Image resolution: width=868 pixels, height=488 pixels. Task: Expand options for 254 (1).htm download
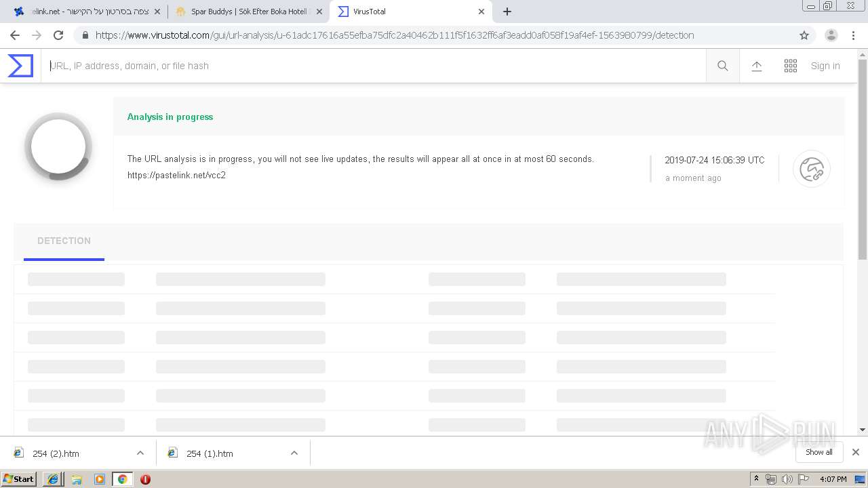point(294,453)
